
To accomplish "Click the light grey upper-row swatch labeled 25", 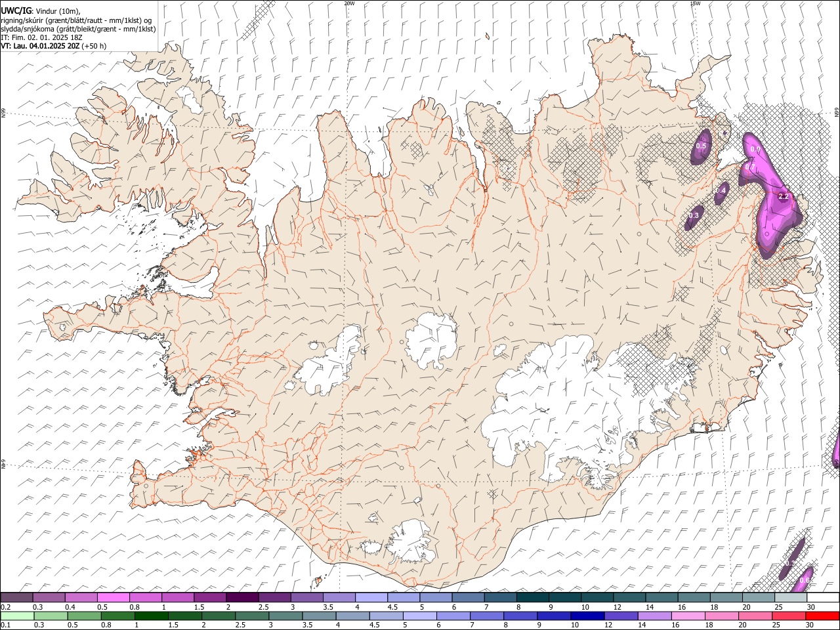I will [x=791, y=598].
